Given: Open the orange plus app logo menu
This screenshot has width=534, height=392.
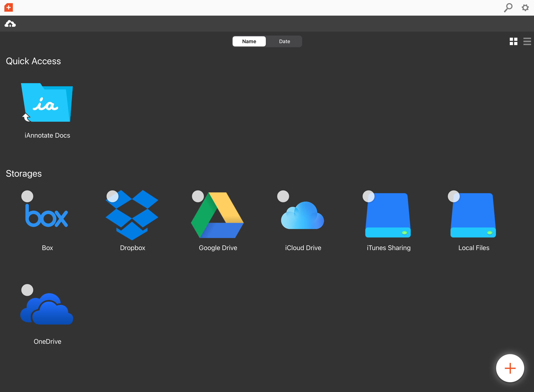Looking at the screenshot, I should point(9,8).
